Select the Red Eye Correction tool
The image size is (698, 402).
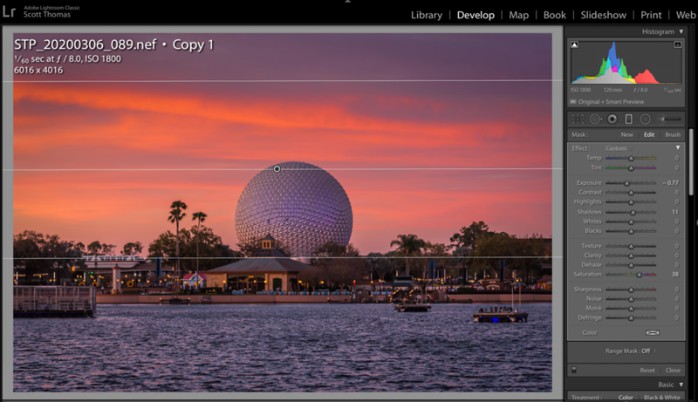pyautogui.click(x=612, y=119)
